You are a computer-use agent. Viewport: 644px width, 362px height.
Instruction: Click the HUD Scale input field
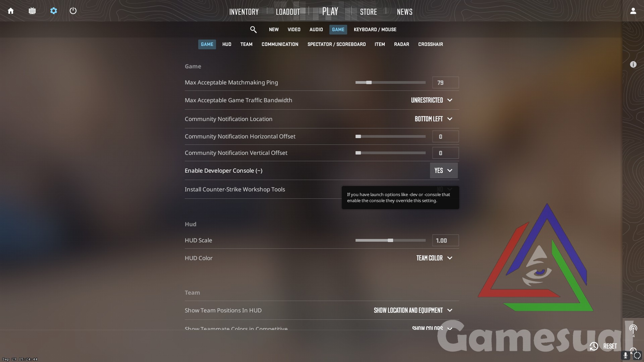click(445, 240)
